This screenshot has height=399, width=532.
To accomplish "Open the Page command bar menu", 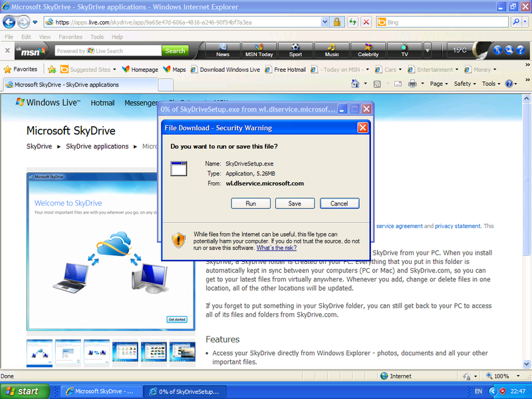I will coord(439,84).
